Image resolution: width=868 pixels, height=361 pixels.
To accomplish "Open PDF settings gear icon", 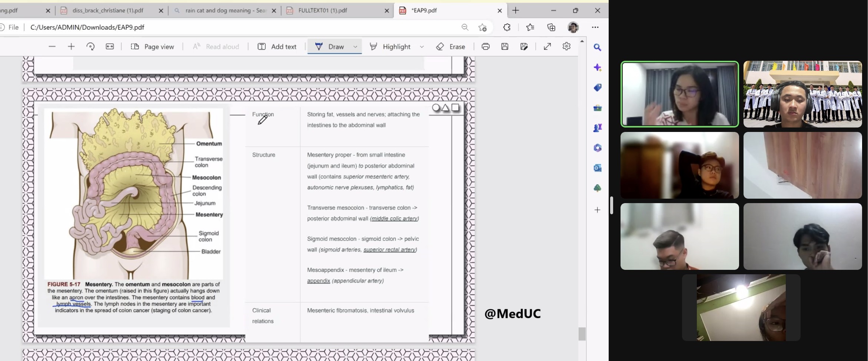I will click(x=566, y=47).
